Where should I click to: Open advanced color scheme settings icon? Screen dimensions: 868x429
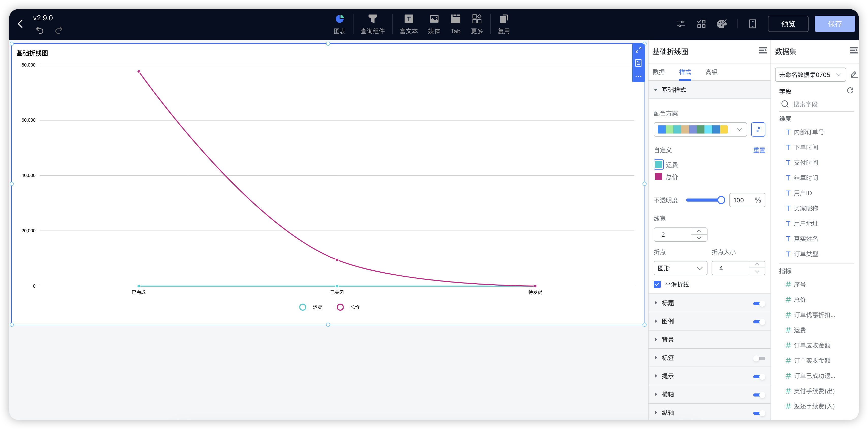coord(758,130)
